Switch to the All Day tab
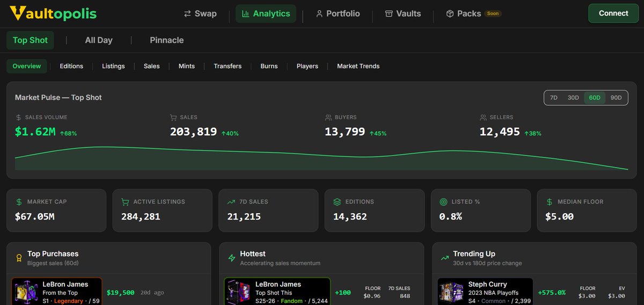Image resolution: width=644 pixels, height=305 pixels. point(99,40)
